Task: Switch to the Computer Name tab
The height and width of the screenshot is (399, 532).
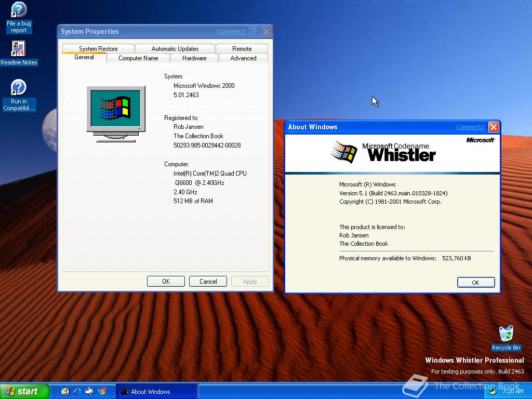Action: 138,58
